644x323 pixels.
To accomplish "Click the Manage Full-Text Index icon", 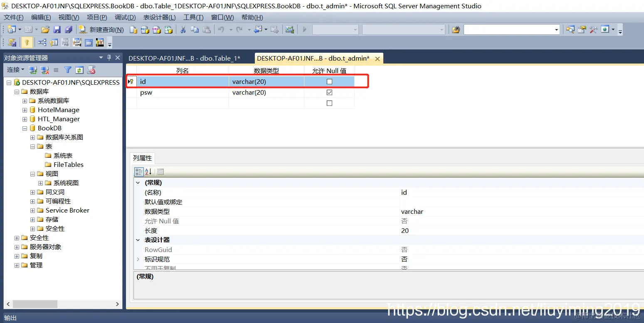I will click(65, 42).
